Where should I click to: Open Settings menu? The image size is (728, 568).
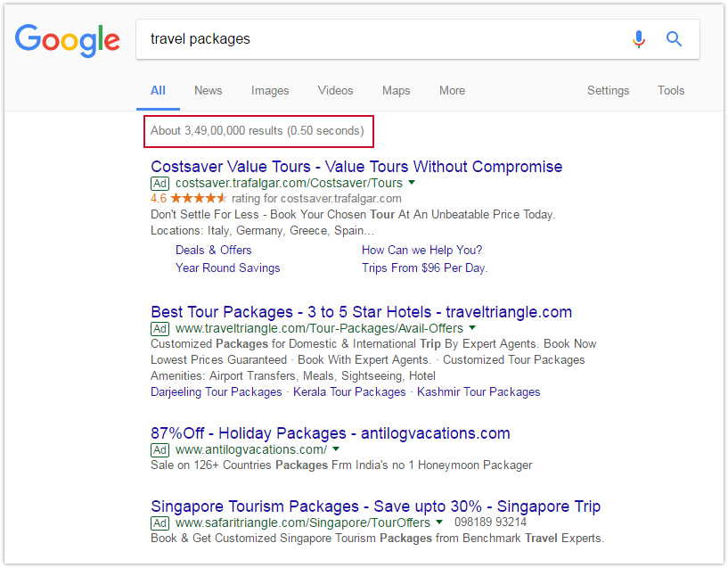tap(609, 91)
